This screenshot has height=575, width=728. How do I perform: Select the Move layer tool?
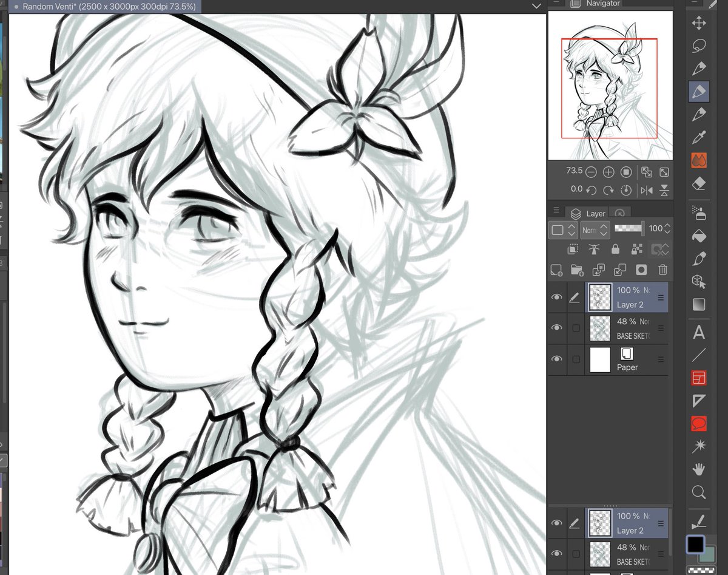699,23
